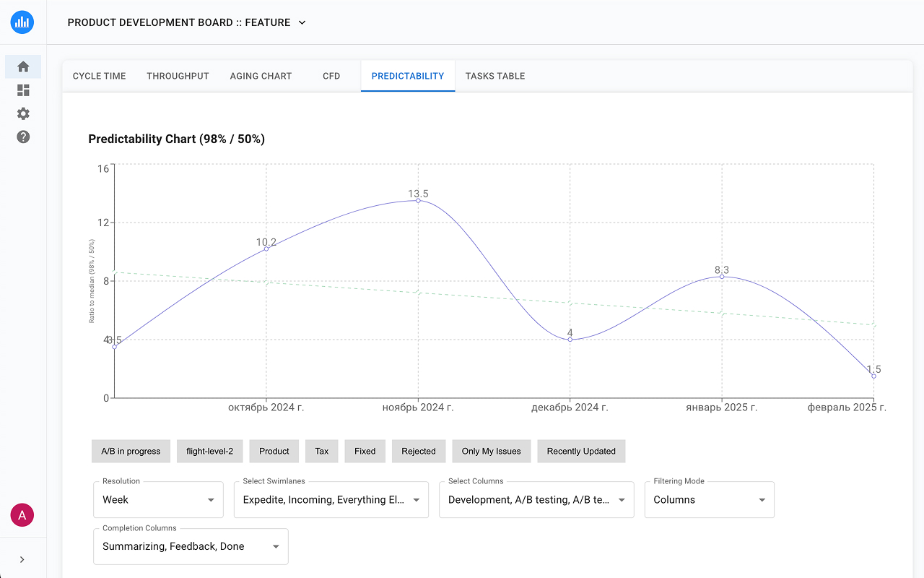Click the flight-level-2 filter chip
The image size is (924, 578).
tap(209, 451)
